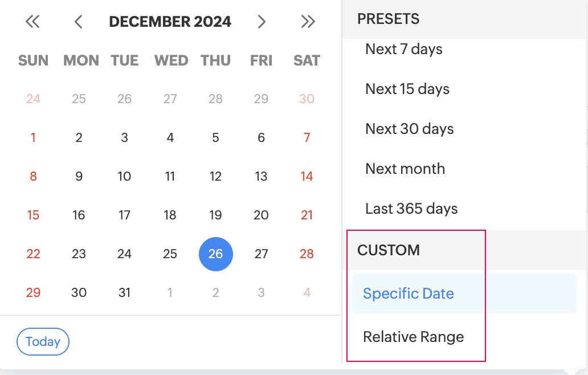Select the Specific Date custom option

click(x=409, y=294)
